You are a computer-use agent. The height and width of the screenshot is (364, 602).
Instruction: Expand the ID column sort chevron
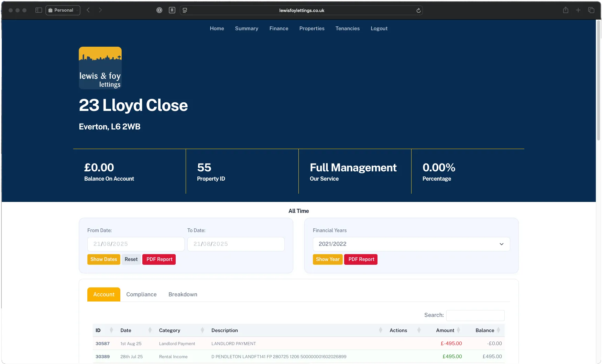coord(111,330)
